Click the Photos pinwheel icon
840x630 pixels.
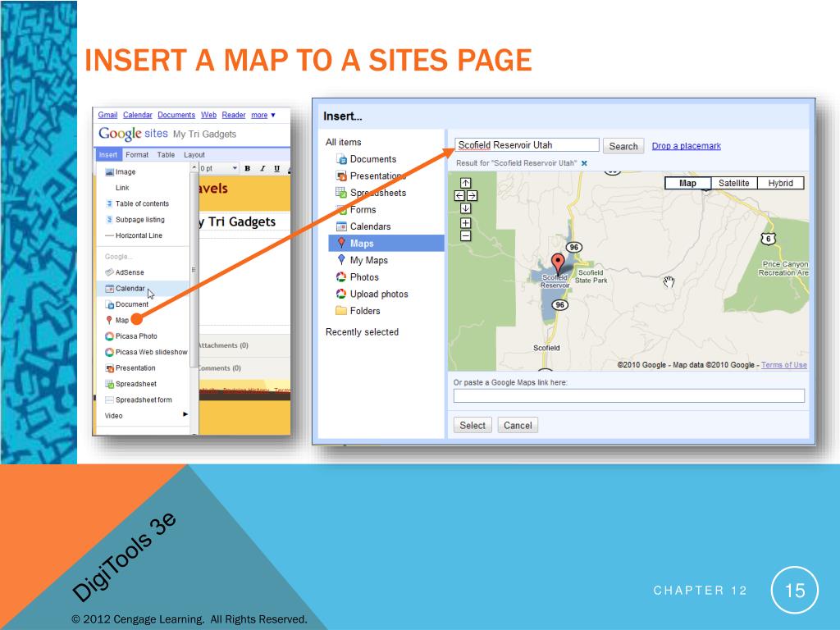(341, 277)
